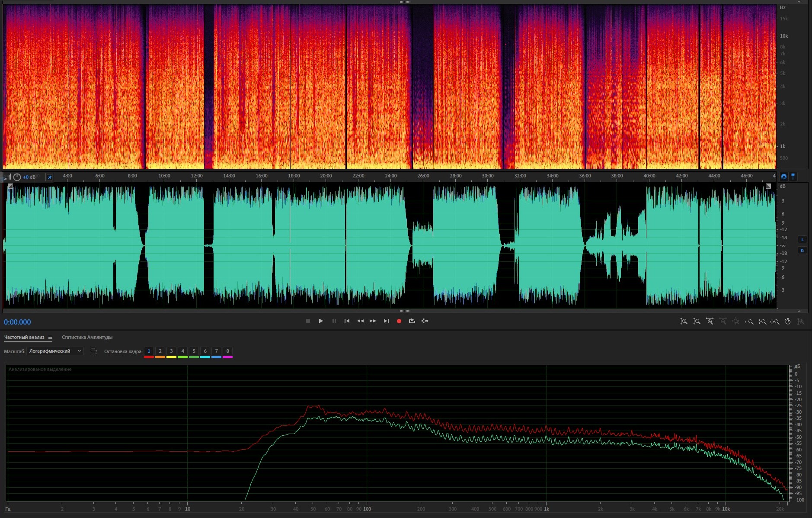Viewport: 812px width, 518px height.
Task: Toggle the left channel L button
Action: pyautogui.click(x=802, y=240)
